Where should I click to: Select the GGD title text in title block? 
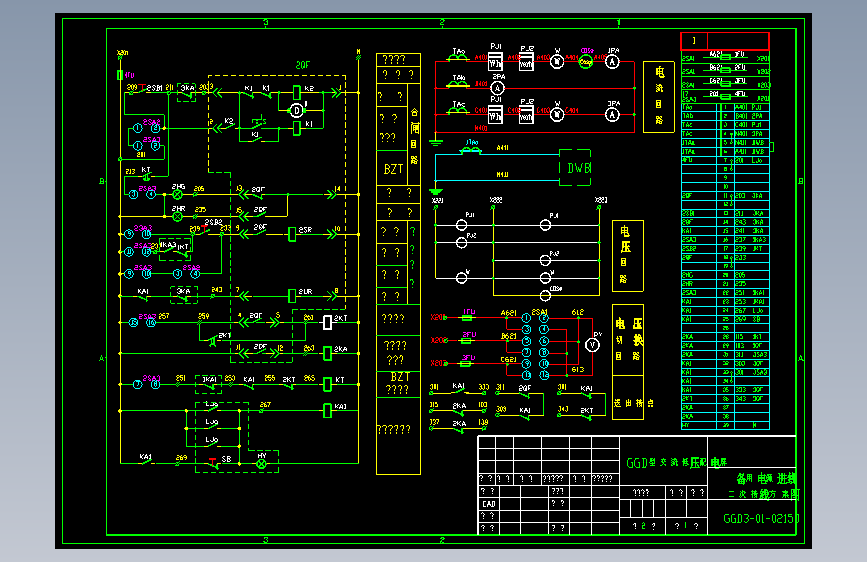pyautogui.click(x=676, y=462)
